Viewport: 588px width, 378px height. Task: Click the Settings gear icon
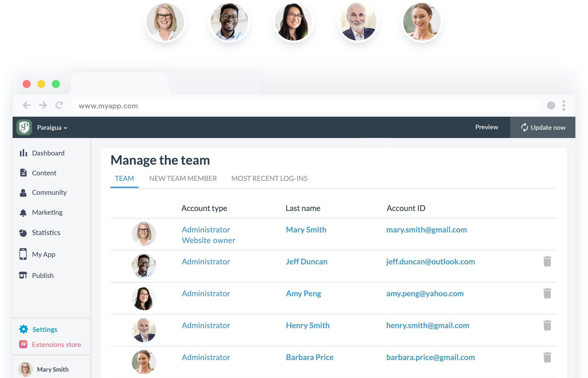pos(24,329)
